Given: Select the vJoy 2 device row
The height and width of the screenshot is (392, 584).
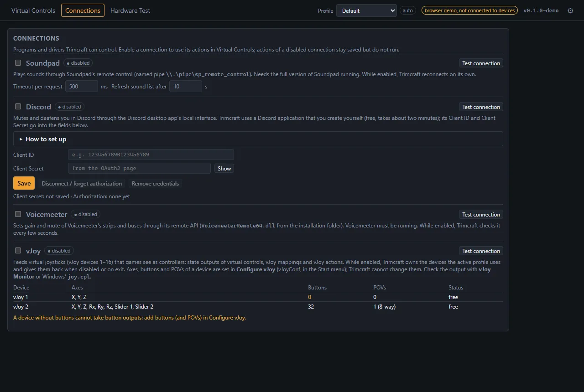Looking at the screenshot, I should (x=258, y=307).
